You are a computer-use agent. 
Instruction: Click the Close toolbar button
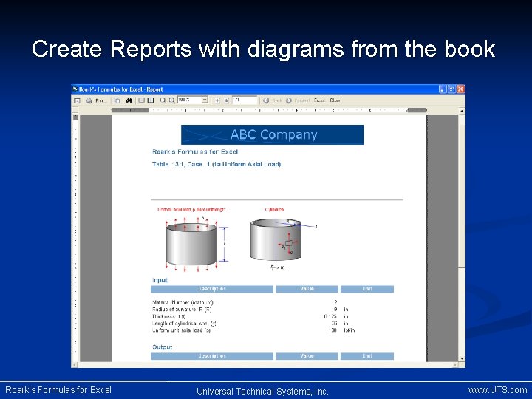(x=335, y=100)
